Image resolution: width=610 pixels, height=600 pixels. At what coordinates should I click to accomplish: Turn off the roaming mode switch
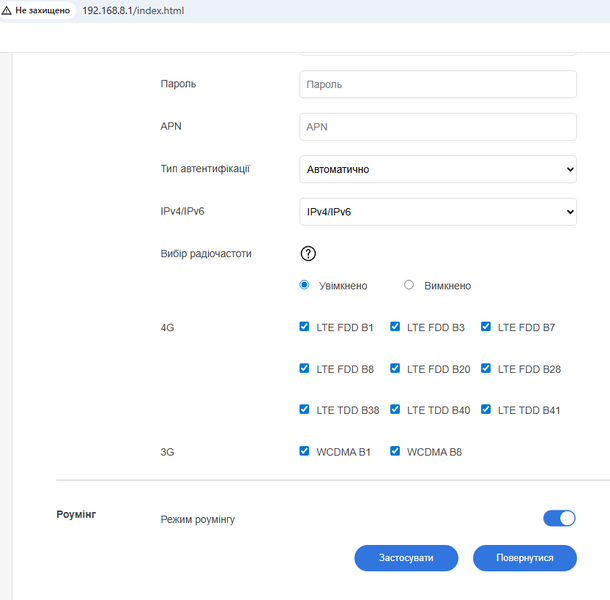point(559,518)
